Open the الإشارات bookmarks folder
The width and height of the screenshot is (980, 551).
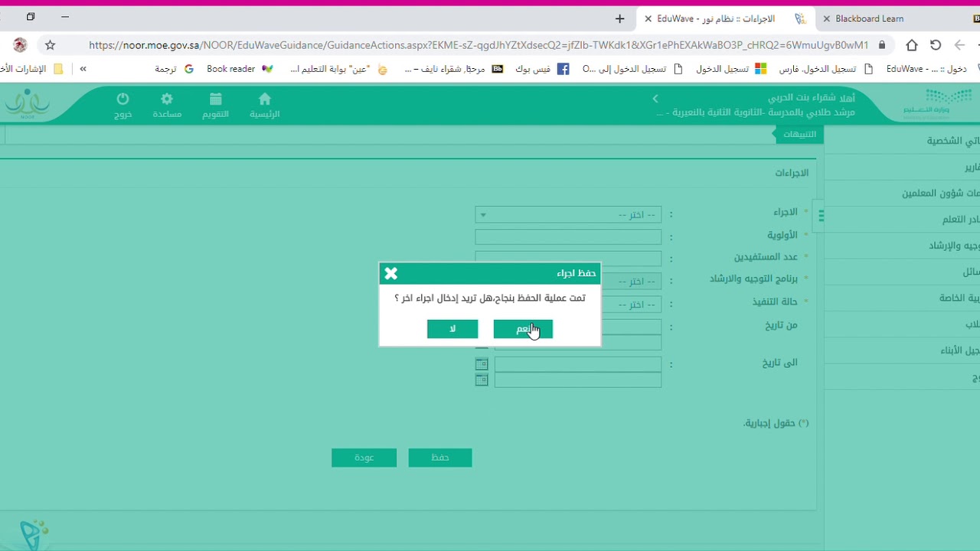coord(32,69)
